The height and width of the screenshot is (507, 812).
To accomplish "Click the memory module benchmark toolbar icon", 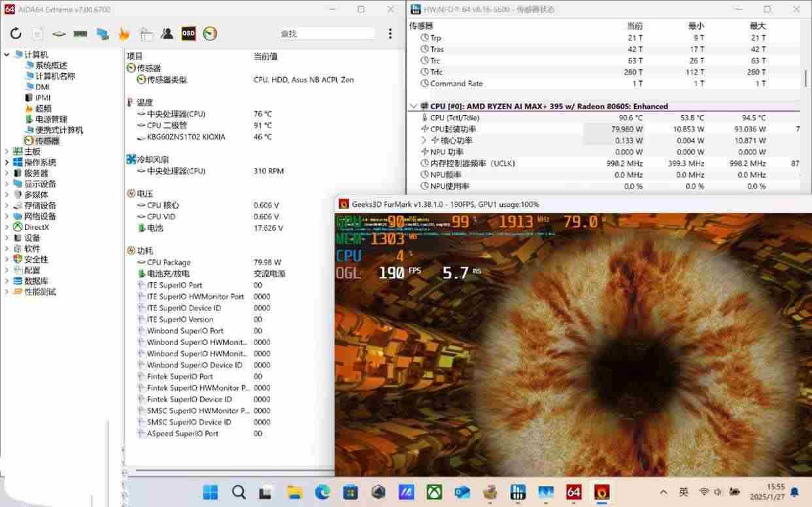I will [80, 34].
